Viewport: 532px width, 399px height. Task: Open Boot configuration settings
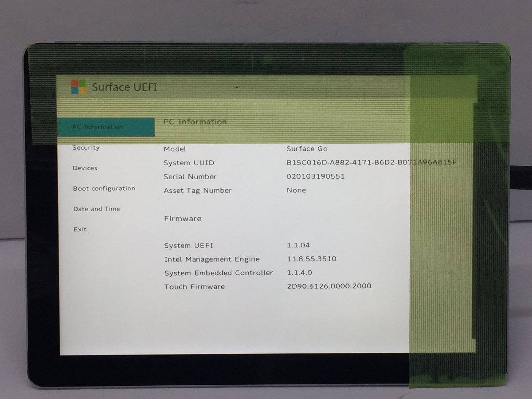click(104, 188)
